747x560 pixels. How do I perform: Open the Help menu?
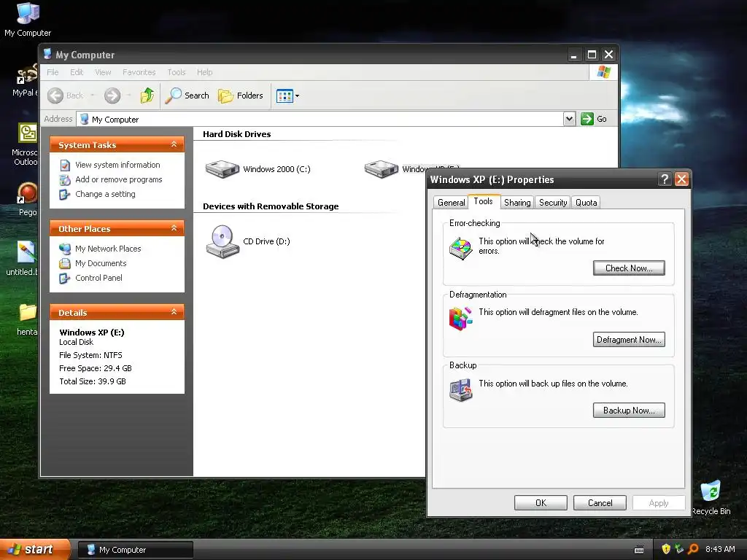[x=205, y=72]
